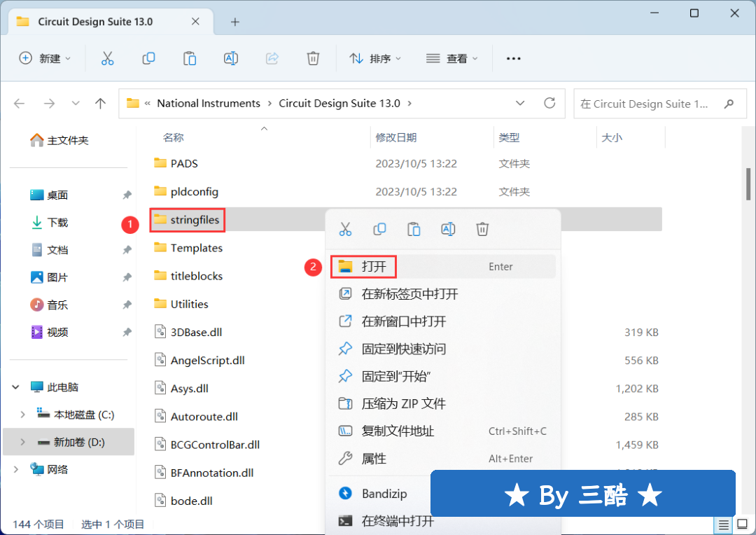This screenshot has width=756, height=535.
Task: Expand the 新加卷 (D:) tree node
Action: (x=22, y=443)
